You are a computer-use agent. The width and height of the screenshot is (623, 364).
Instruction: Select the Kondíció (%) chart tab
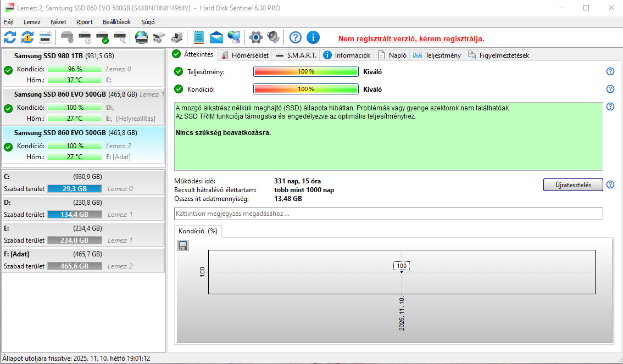point(198,231)
